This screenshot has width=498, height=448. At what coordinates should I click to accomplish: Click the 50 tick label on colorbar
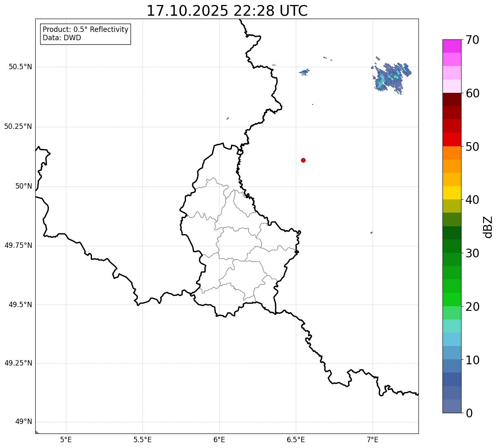click(x=472, y=147)
